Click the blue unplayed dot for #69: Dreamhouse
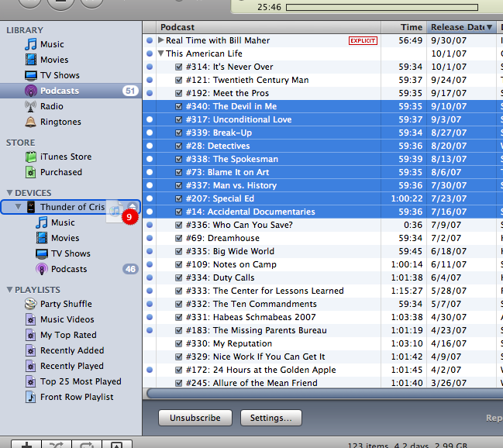The image size is (503, 448). [150, 238]
